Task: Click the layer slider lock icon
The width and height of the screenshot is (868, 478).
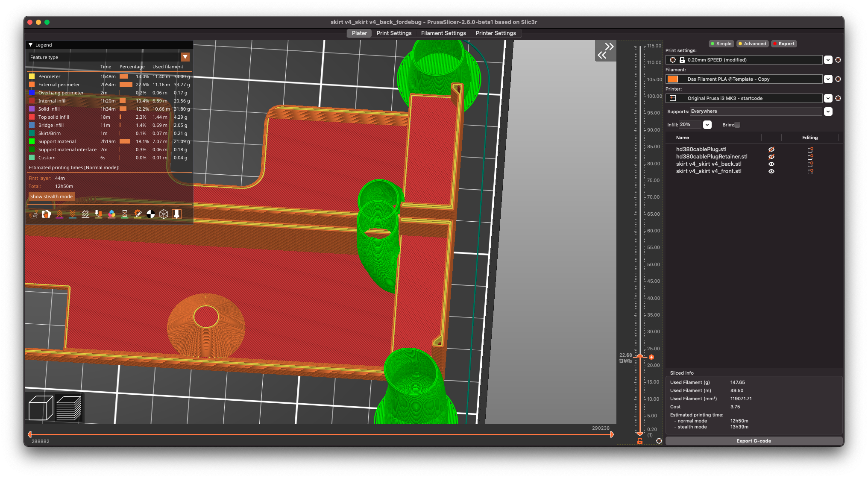Action: pyautogui.click(x=639, y=441)
